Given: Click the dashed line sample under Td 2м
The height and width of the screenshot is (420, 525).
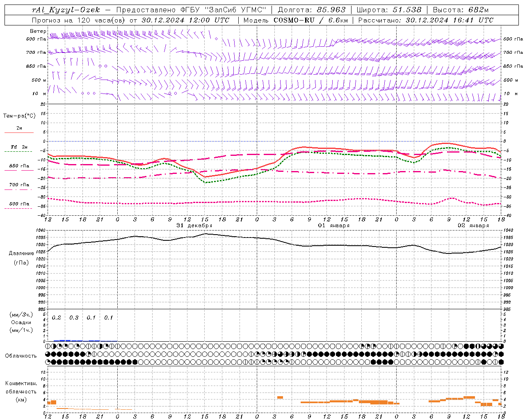Looking at the screenshot, I should [x=18, y=152].
